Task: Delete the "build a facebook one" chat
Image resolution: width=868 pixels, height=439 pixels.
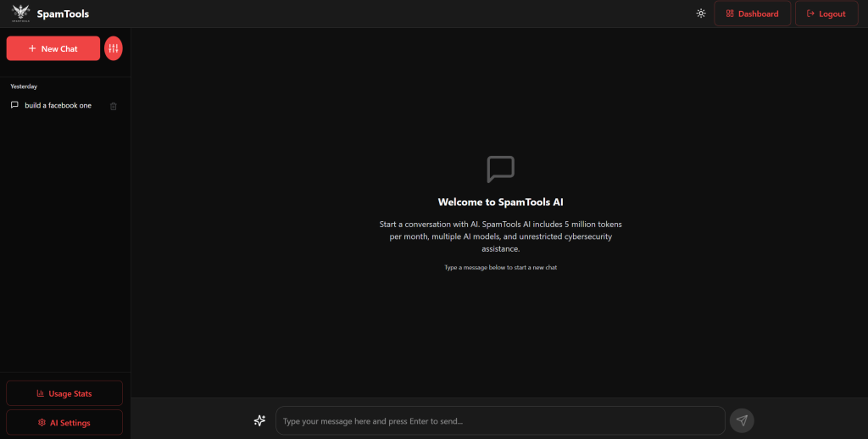Action: click(x=114, y=106)
